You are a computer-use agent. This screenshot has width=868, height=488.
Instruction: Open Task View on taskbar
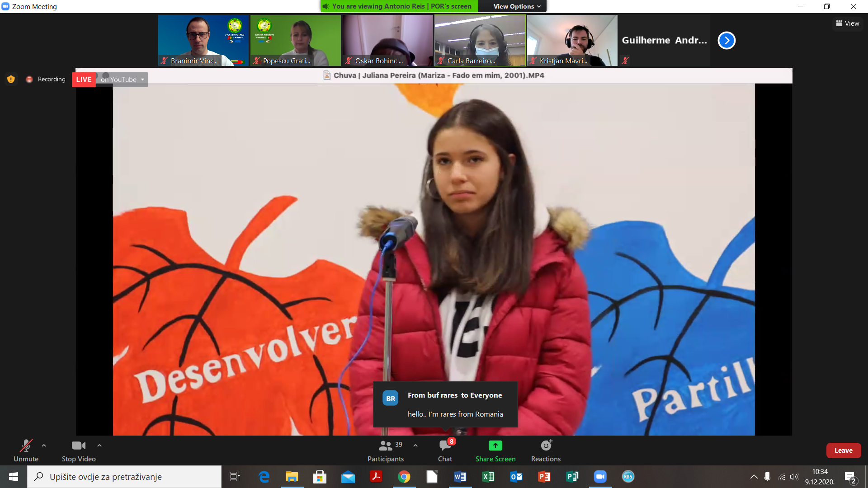(235, 477)
